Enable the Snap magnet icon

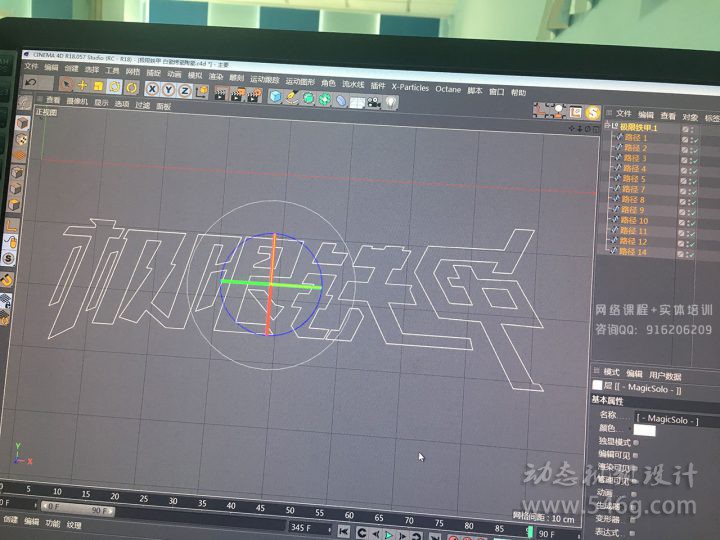click(x=6, y=280)
